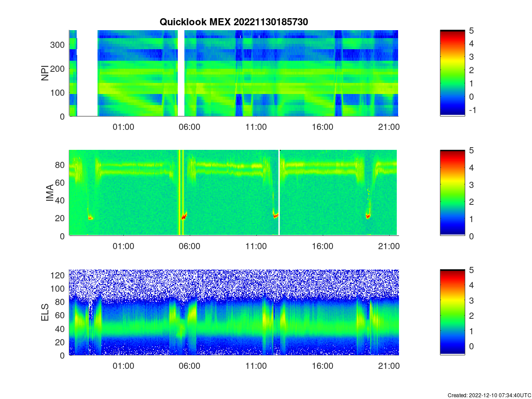
Task: Click the Created 2022-12-10 07:34:40UTC timestamp
Action: click(489, 395)
